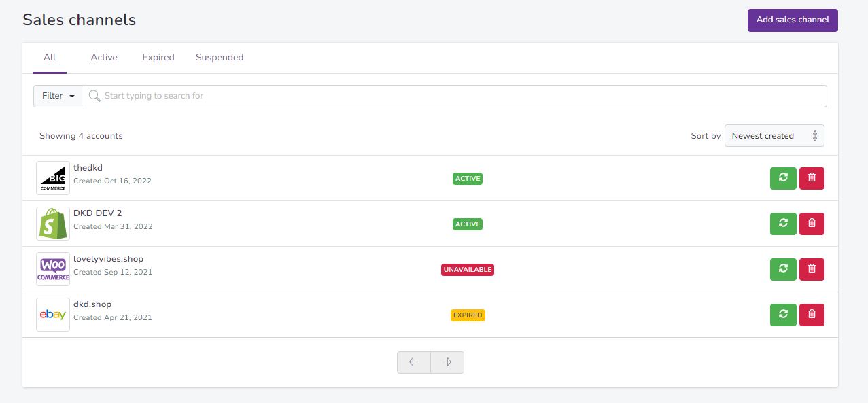The height and width of the screenshot is (403, 868).
Task: Click the eBay logo thumbnail
Action: pyautogui.click(x=53, y=315)
